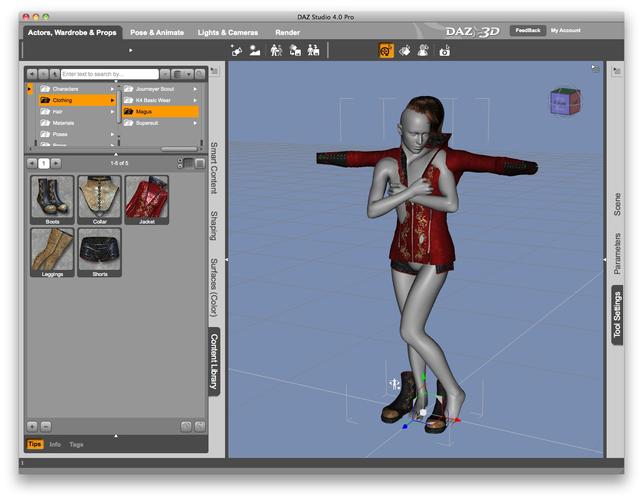Expand the Hair folder arrow
The width and height of the screenshot is (643, 500).
(112, 112)
